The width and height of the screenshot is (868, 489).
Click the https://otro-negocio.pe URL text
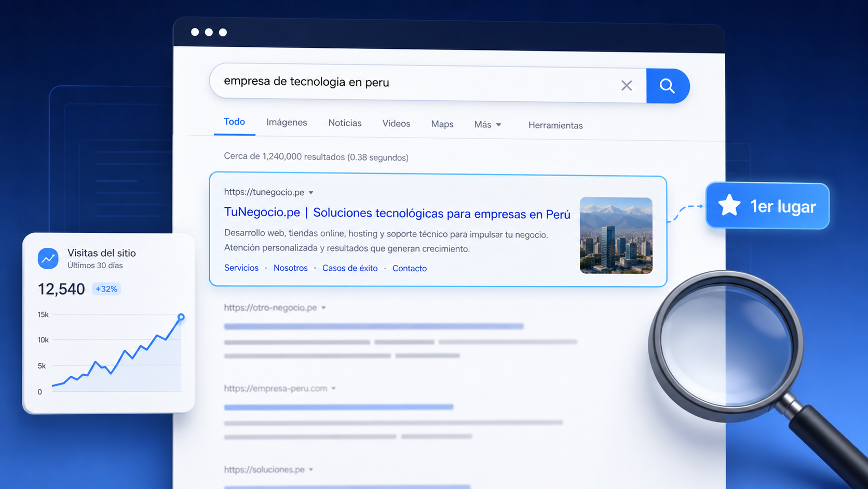(270, 308)
